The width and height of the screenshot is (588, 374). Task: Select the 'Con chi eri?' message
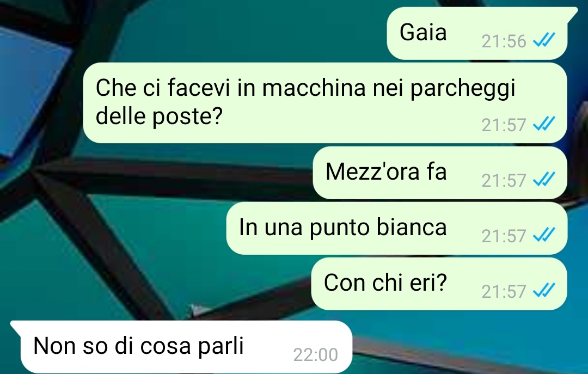439,284
